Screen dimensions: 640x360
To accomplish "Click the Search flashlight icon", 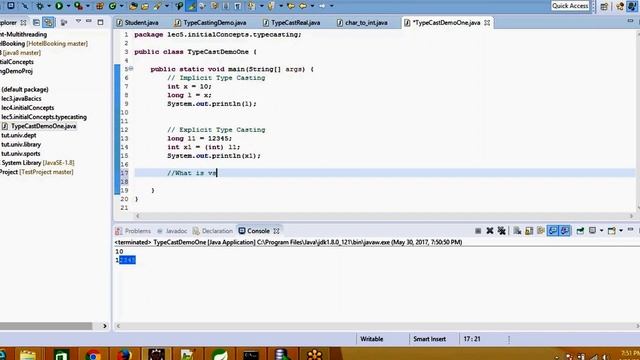I will point(158,6).
